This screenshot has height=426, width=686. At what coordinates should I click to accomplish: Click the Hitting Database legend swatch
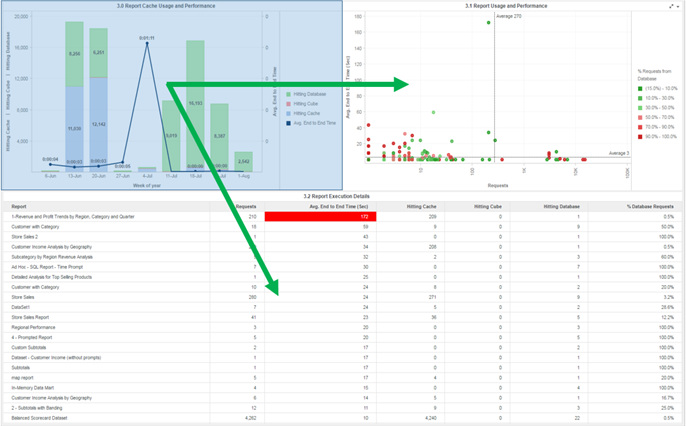(288, 94)
